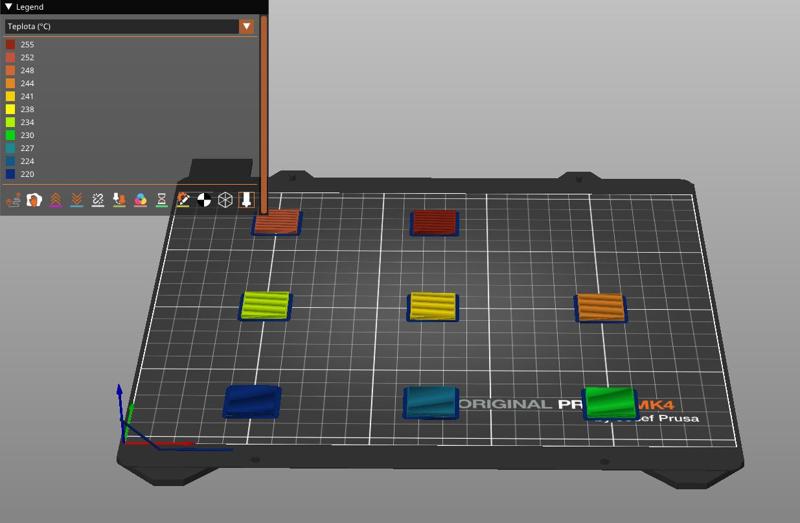The width and height of the screenshot is (800, 523).
Task: Click the 227 legend color swatch
Action: click(10, 148)
